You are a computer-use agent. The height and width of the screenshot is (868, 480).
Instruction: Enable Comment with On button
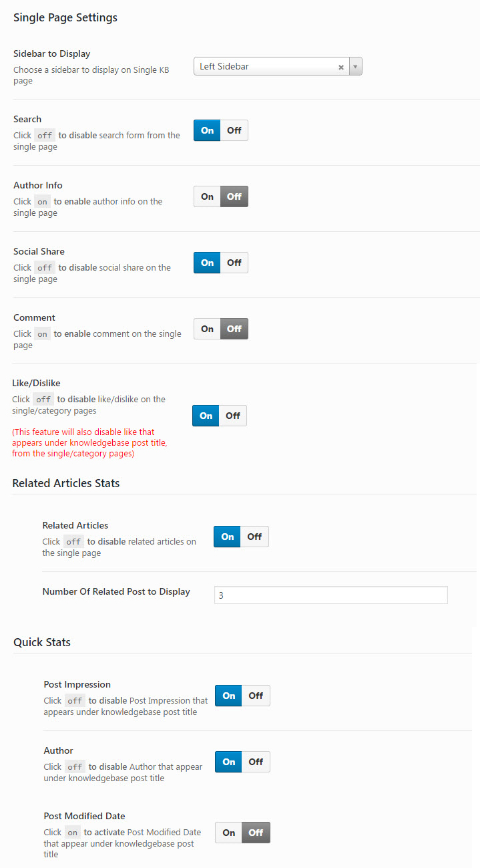click(207, 329)
